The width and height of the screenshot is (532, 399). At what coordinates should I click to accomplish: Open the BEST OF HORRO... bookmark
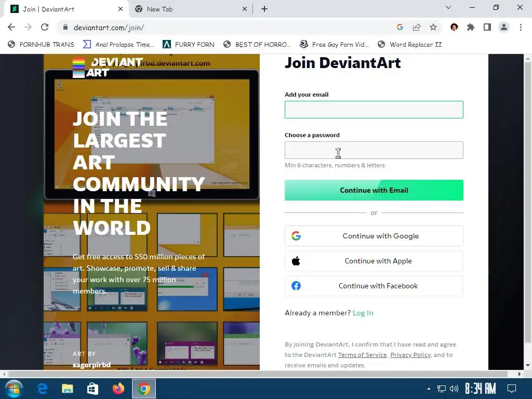257,45
